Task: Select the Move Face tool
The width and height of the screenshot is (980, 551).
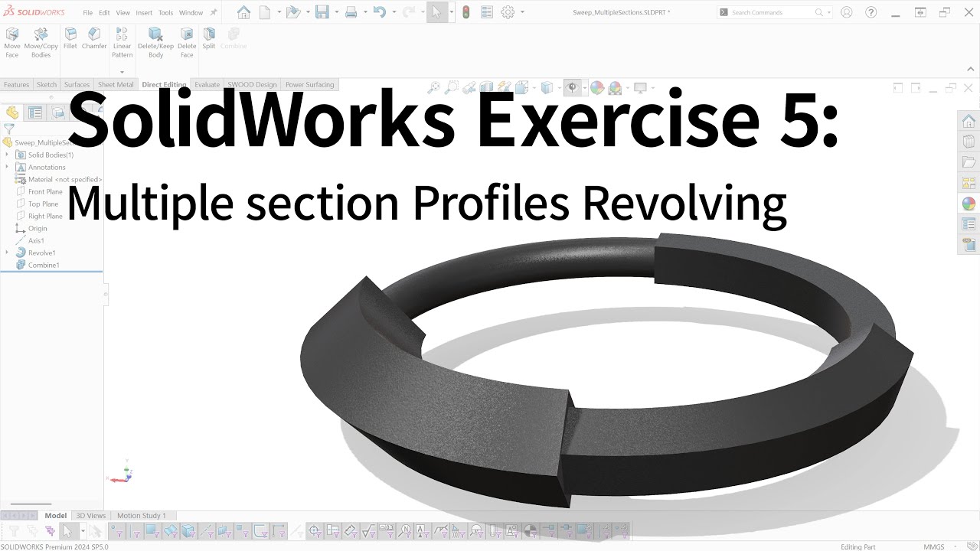Action: pyautogui.click(x=12, y=43)
